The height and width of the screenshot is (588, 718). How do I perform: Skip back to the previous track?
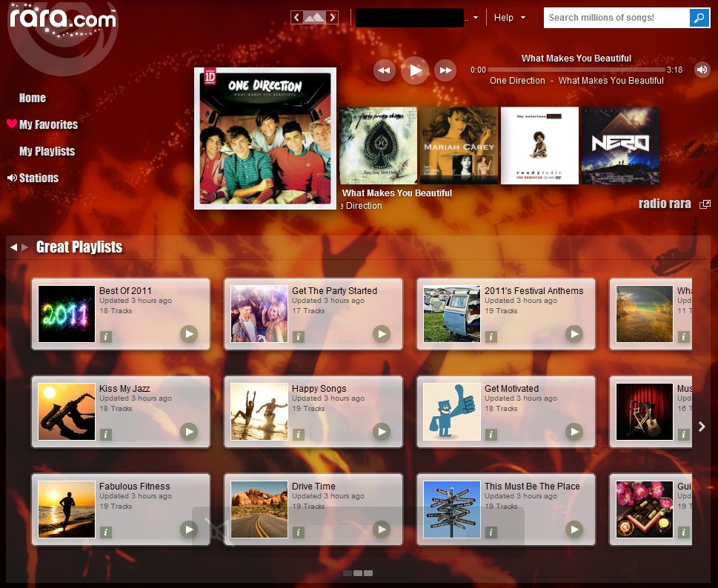click(384, 70)
